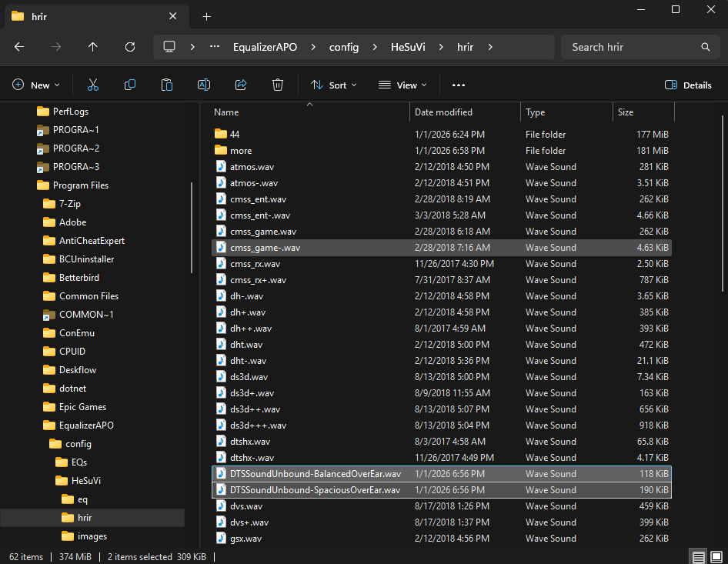Click the Cut scissors icon
The image size is (728, 564).
click(93, 85)
